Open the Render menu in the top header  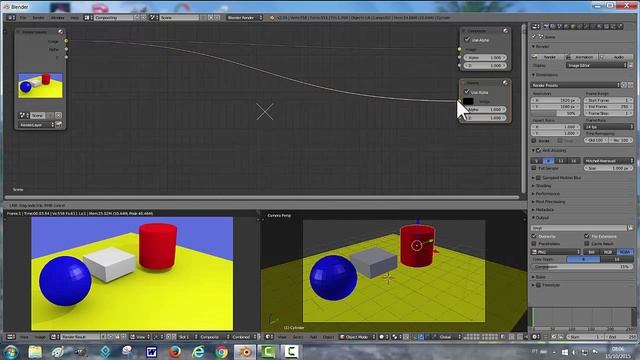click(38, 18)
